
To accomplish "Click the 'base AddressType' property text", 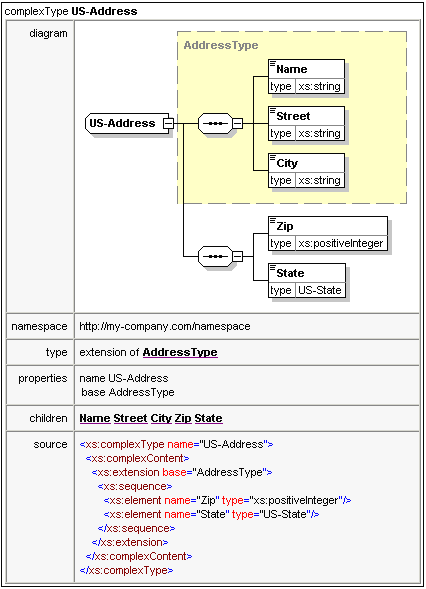I will (x=128, y=392).
